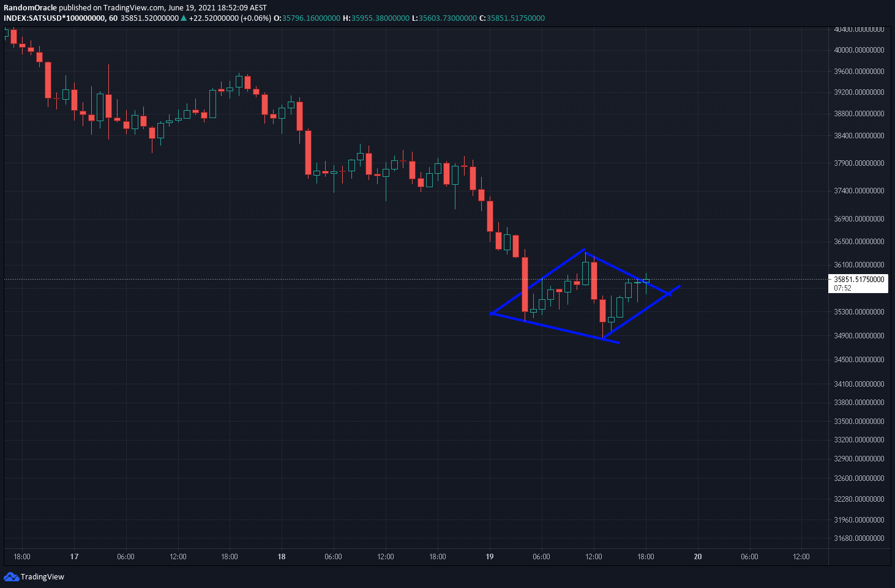Click the date 20 on time axis
895x588 pixels.
(x=698, y=557)
